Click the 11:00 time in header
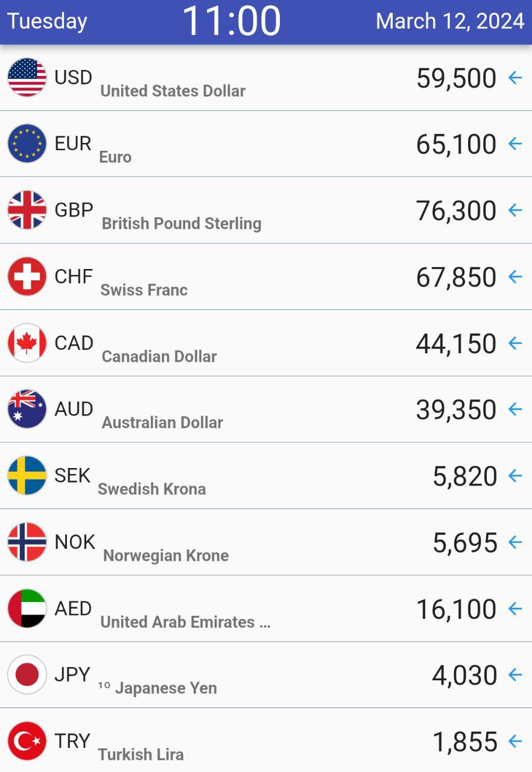 [232, 21]
